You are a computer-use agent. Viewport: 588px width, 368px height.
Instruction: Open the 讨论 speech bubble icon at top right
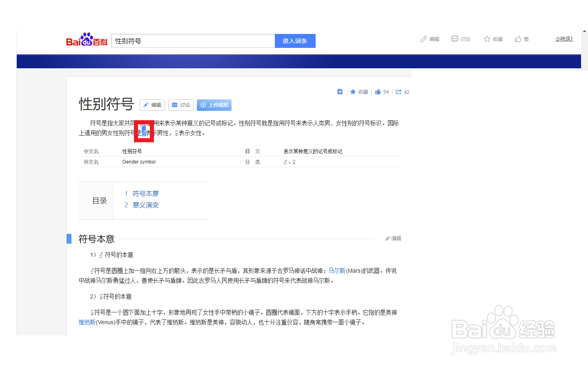pos(461,39)
